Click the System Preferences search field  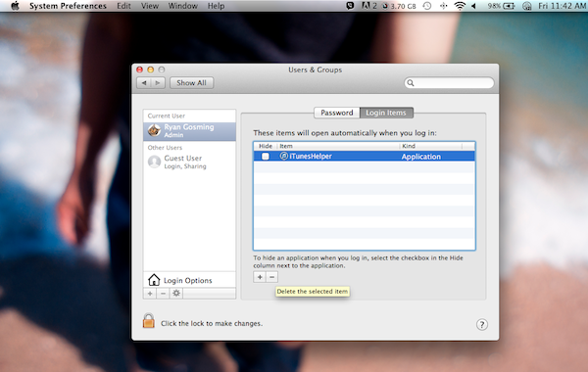click(x=449, y=83)
